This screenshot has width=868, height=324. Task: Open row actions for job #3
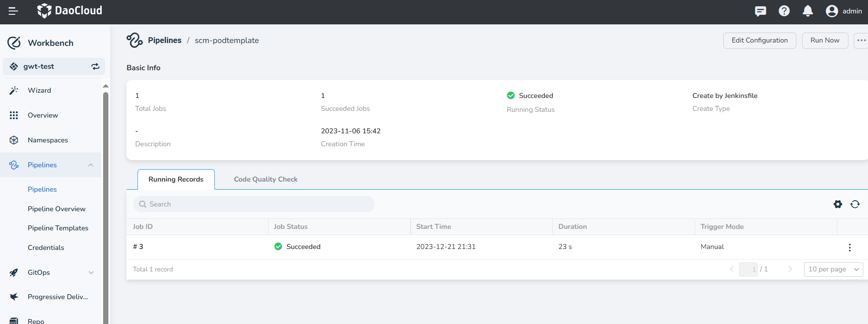pos(849,247)
